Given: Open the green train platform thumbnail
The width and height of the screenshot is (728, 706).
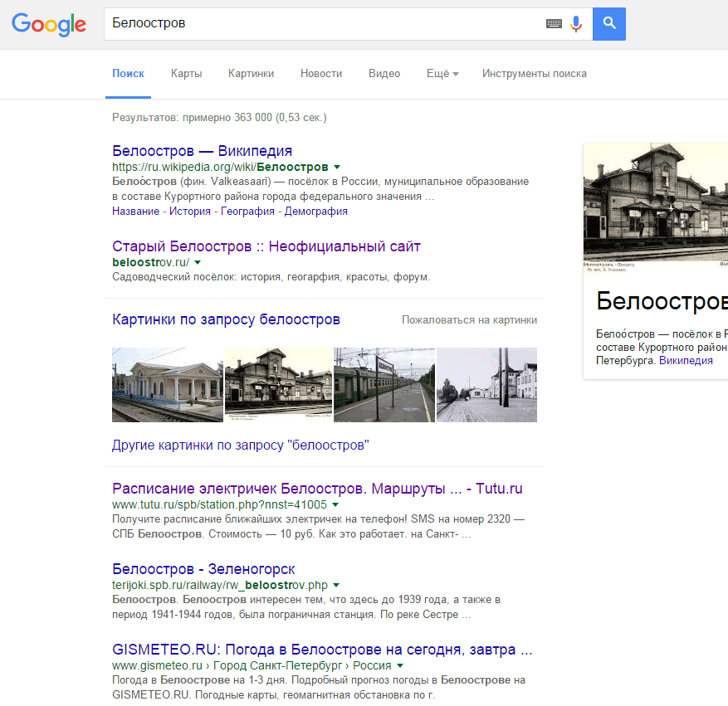Looking at the screenshot, I should [x=384, y=385].
